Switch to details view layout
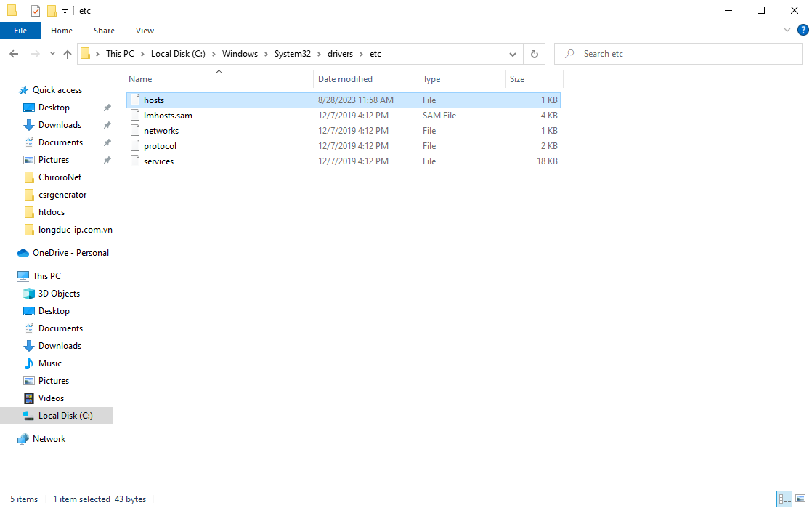 click(x=784, y=499)
